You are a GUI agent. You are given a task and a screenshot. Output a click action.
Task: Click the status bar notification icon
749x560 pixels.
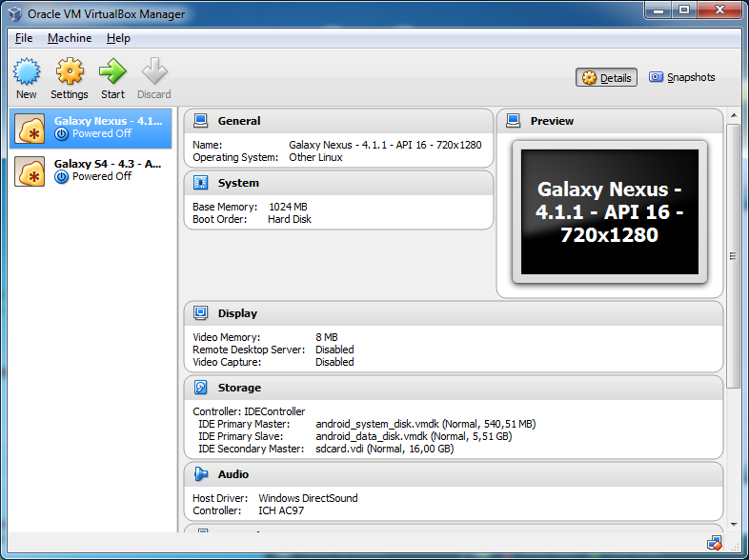tap(715, 543)
